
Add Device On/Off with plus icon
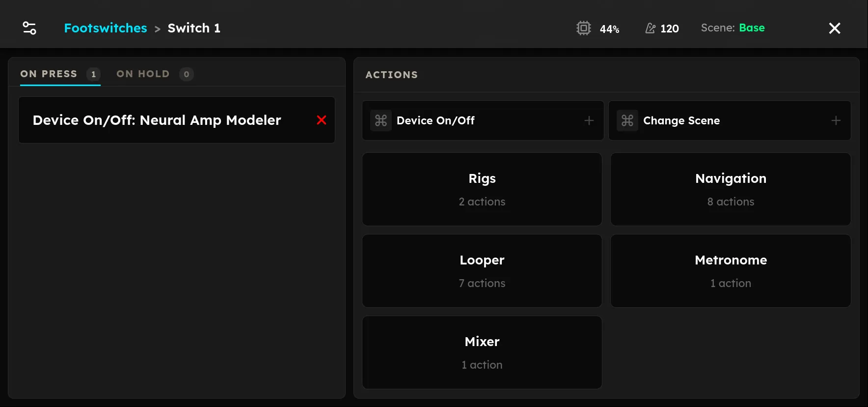[589, 120]
